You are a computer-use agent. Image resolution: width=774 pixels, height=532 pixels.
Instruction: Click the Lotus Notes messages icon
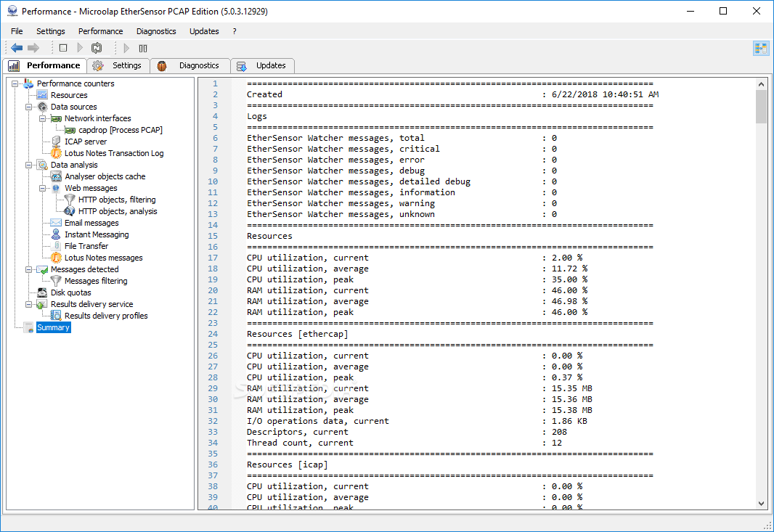[57, 258]
